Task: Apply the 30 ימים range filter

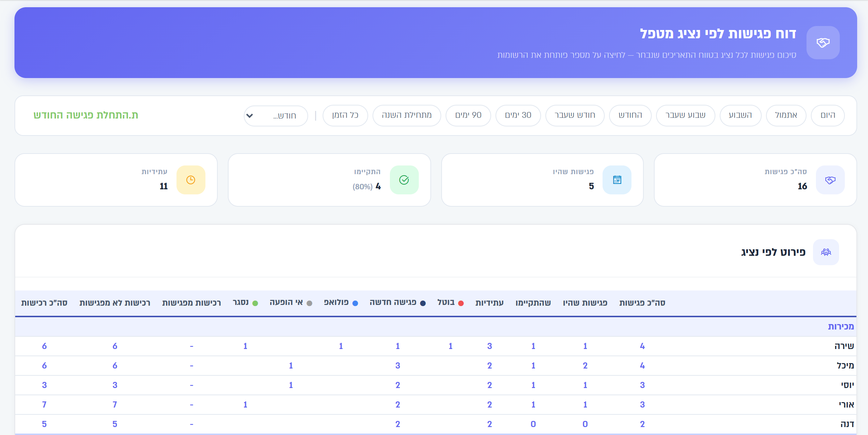Action: pos(518,116)
